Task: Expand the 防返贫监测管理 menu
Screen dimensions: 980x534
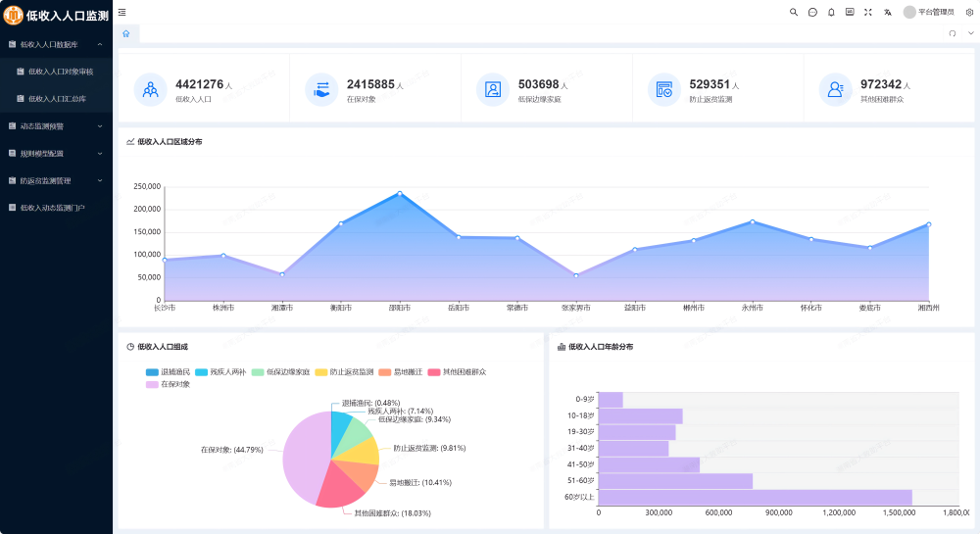Action: [56, 181]
